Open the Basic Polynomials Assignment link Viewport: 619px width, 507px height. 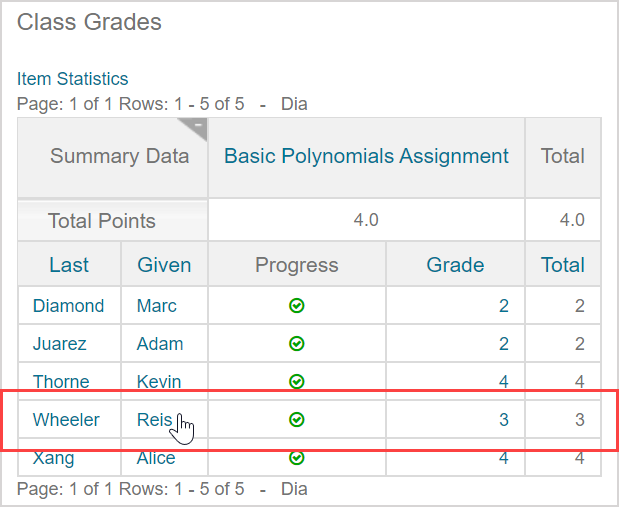(x=366, y=156)
